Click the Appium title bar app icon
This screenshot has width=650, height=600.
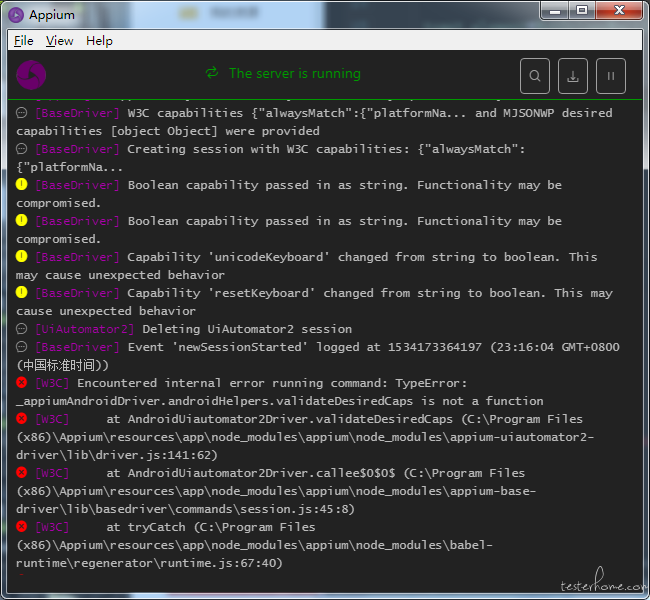16,15
